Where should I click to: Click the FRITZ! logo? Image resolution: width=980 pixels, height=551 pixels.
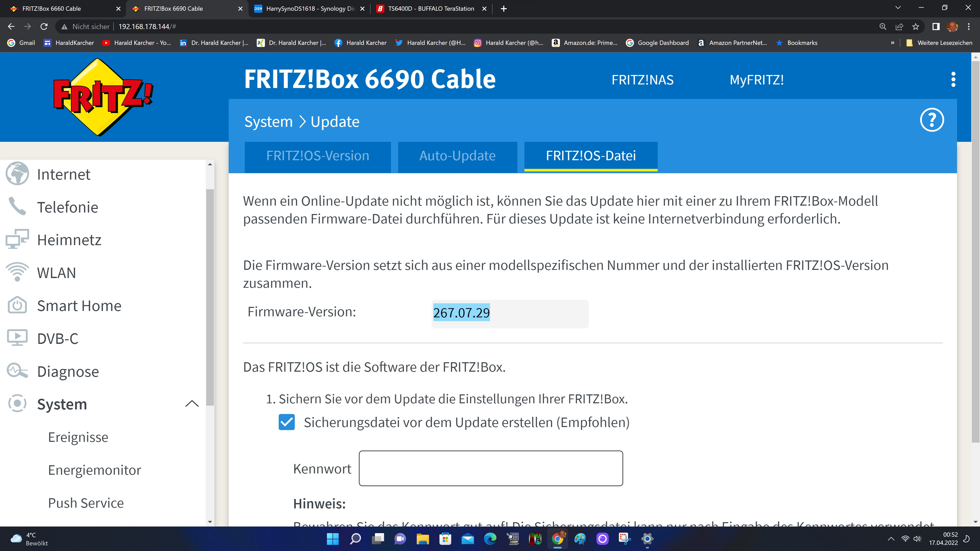point(103,97)
